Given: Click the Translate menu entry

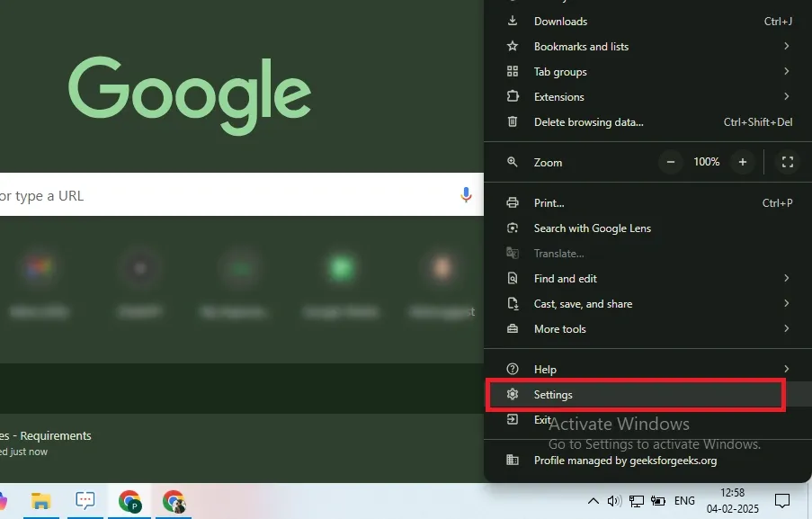Looking at the screenshot, I should 647,254.
